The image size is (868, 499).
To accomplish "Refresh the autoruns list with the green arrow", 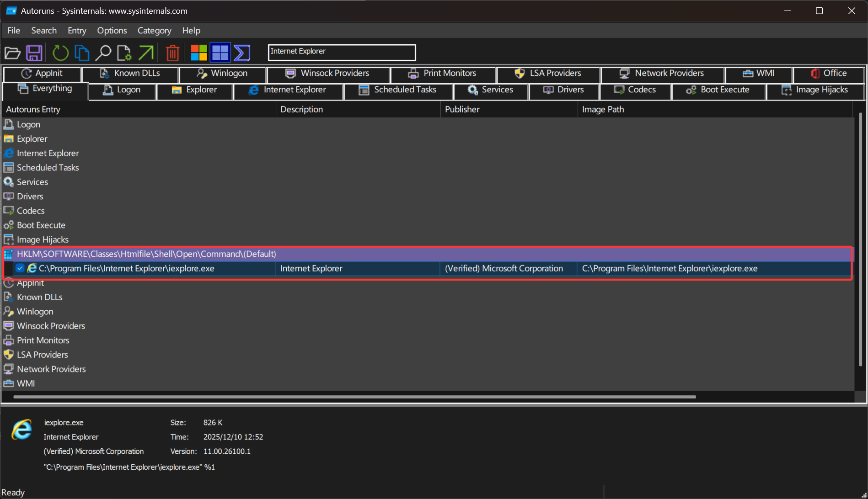I will [x=60, y=53].
